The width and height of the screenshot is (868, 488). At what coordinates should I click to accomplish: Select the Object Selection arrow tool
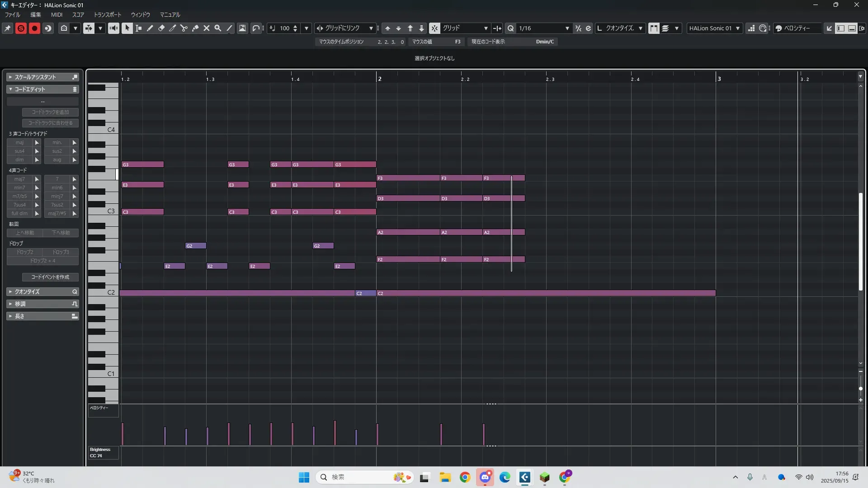(x=127, y=28)
